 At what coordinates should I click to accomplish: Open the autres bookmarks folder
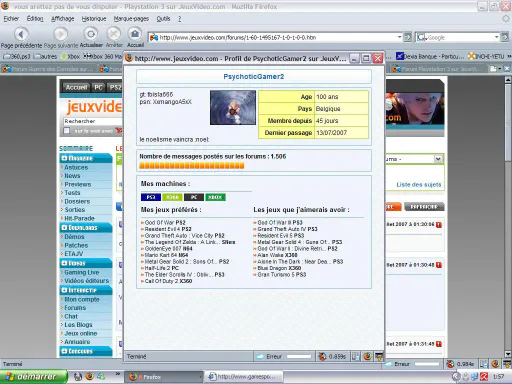click(x=46, y=57)
